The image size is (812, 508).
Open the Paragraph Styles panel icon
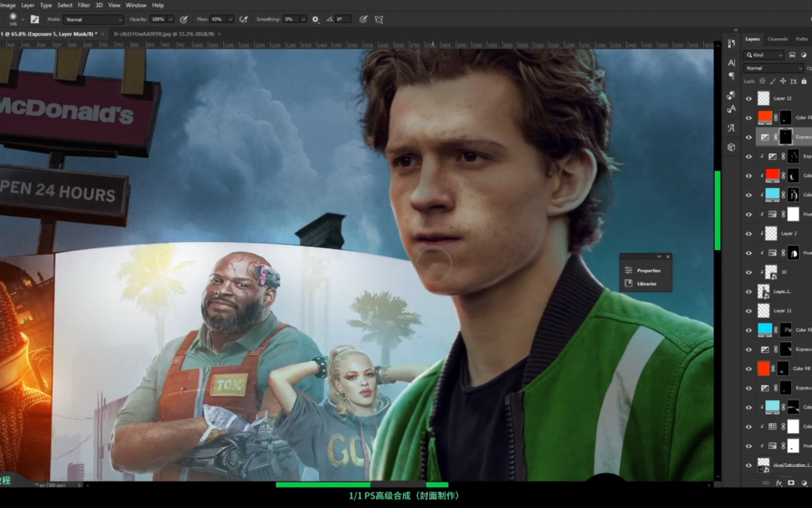point(731,95)
